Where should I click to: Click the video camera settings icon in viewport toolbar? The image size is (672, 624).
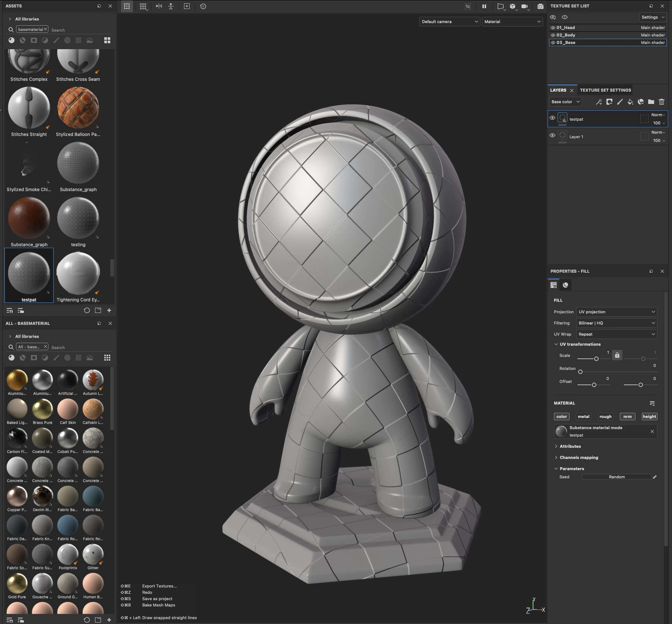(524, 6)
